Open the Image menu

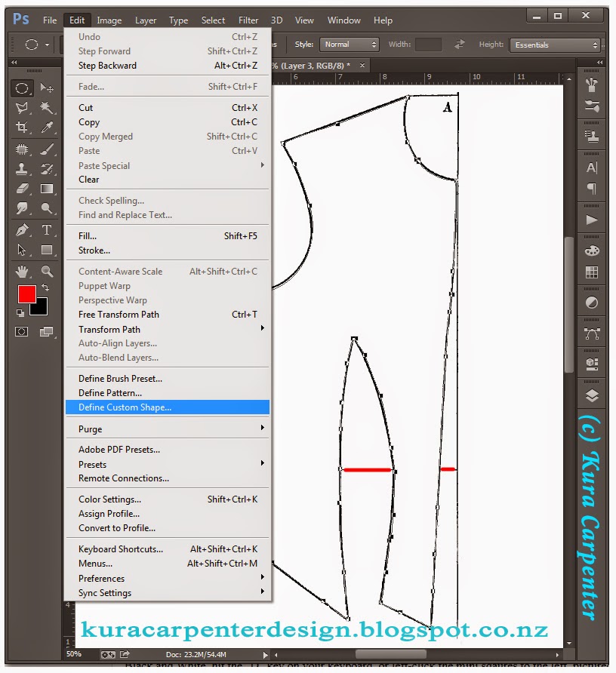(x=109, y=20)
